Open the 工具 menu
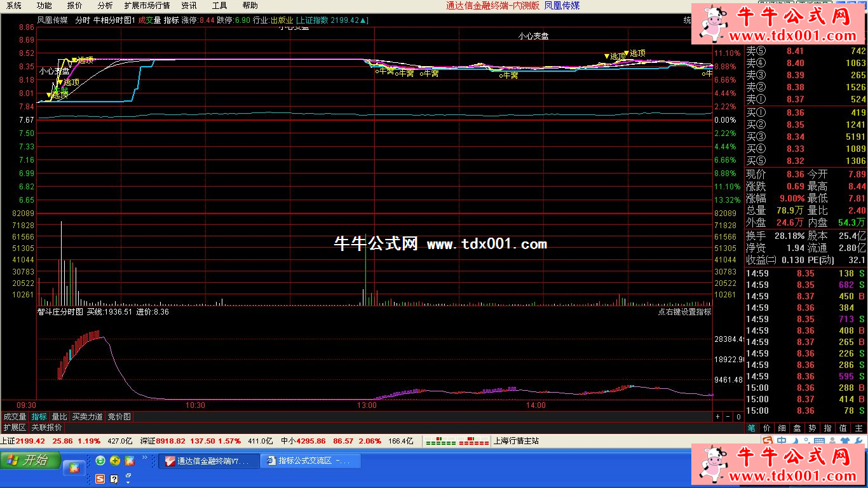This screenshot has width=868, height=488. coord(219,5)
